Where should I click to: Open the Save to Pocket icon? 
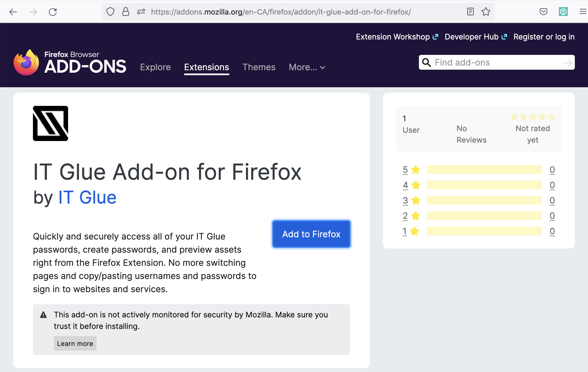click(543, 12)
